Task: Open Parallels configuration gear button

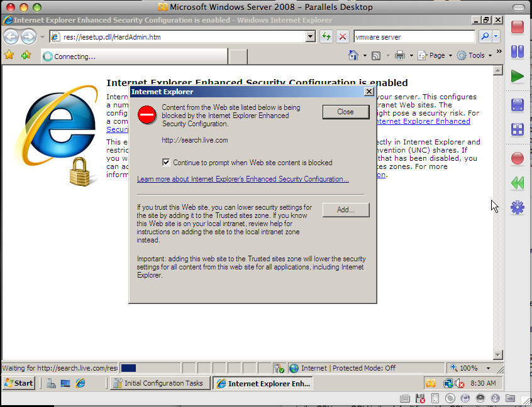Action: pyautogui.click(x=518, y=207)
